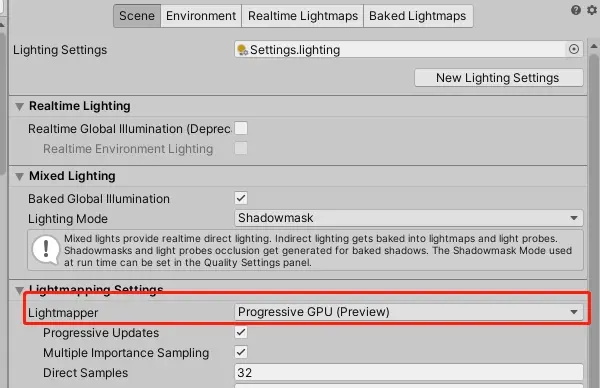Open the Lightmapper Progressive GPU dropdown
The image size is (600, 388).
point(409,312)
